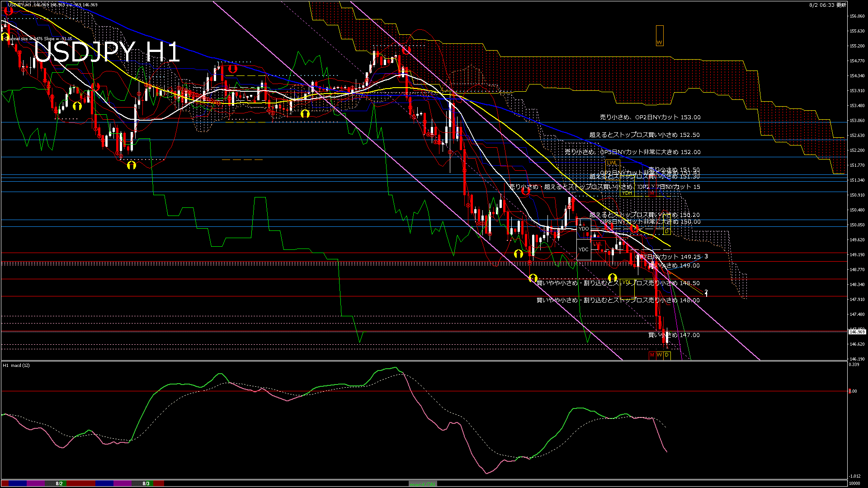The image size is (868, 488).
Task: Click the 10000 value at scale bottom
Action: [x=855, y=483]
